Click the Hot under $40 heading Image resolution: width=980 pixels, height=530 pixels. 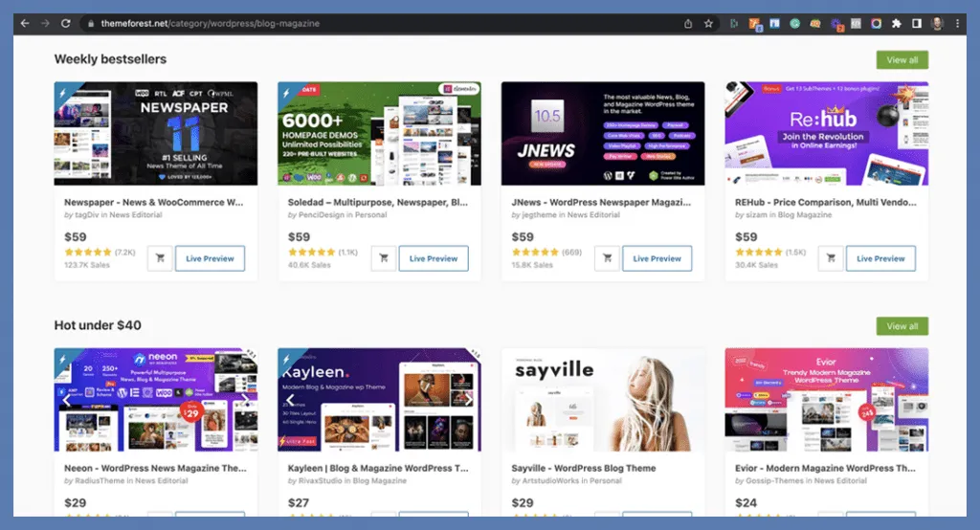point(98,325)
